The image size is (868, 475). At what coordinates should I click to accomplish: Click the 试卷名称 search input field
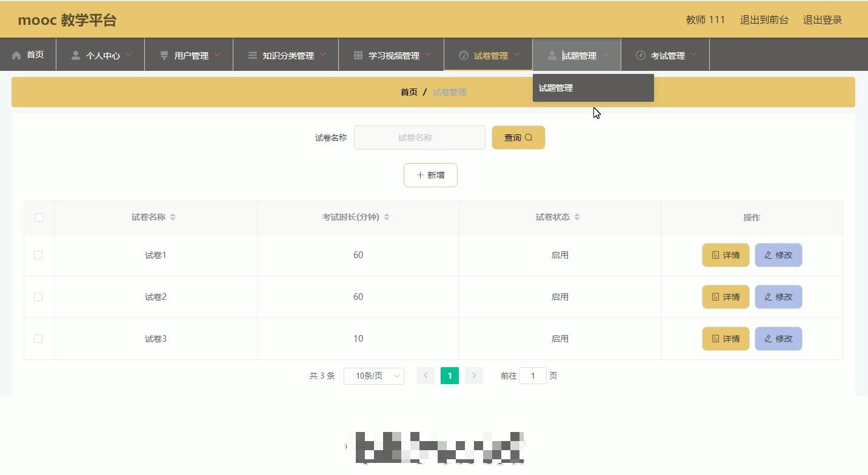pyautogui.click(x=419, y=138)
